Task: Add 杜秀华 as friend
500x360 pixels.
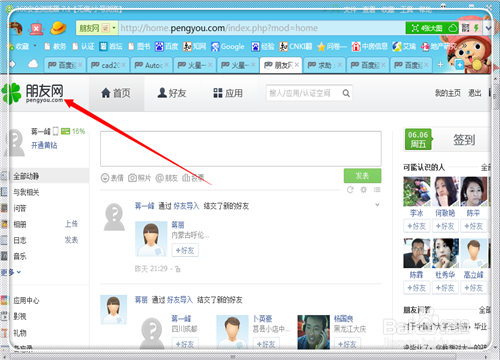Action: pyautogui.click(x=445, y=288)
